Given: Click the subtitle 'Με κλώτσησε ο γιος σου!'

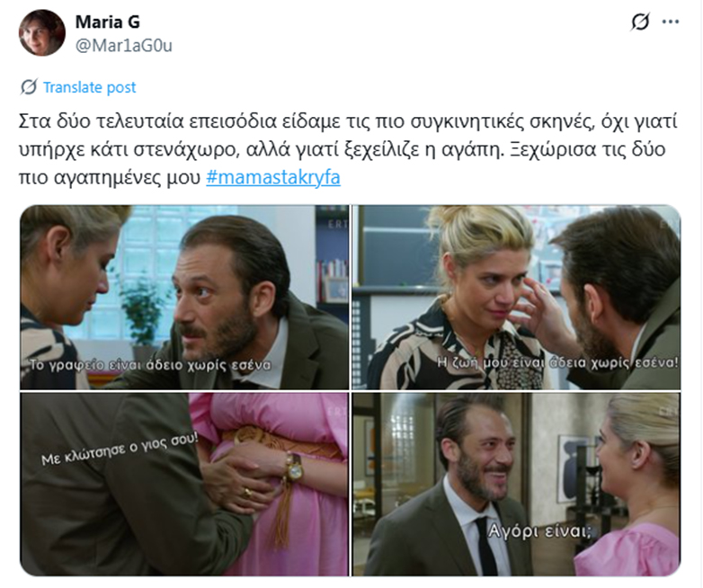Looking at the screenshot, I should click(120, 449).
